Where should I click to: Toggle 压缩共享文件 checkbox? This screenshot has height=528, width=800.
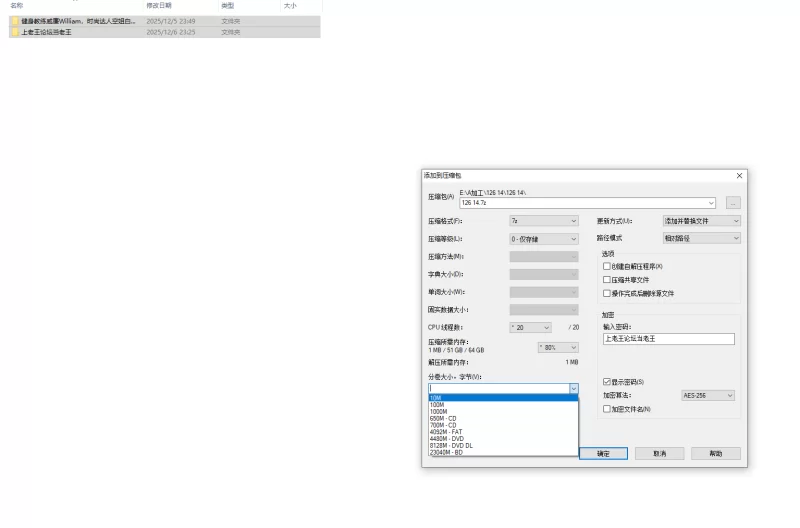point(606,280)
